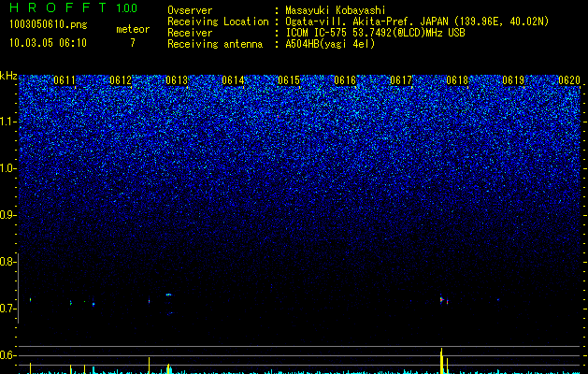Click the tallest yellow intensity spike before 0618

(442, 361)
